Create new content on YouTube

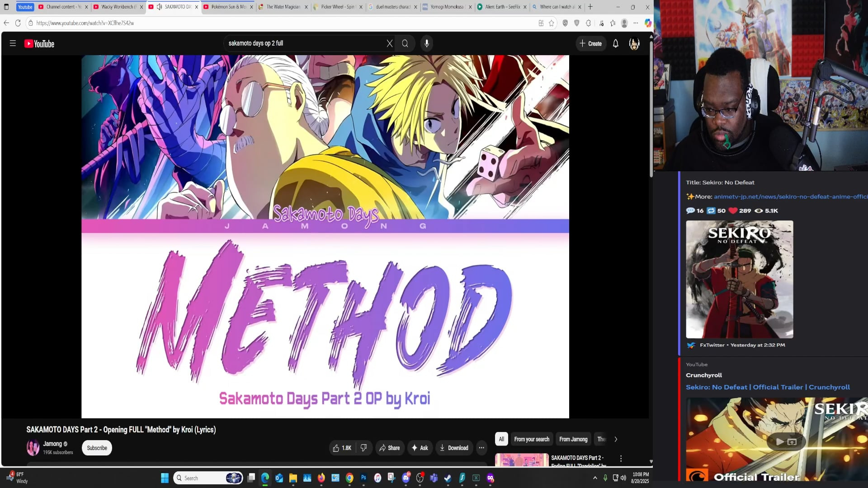[x=591, y=43]
